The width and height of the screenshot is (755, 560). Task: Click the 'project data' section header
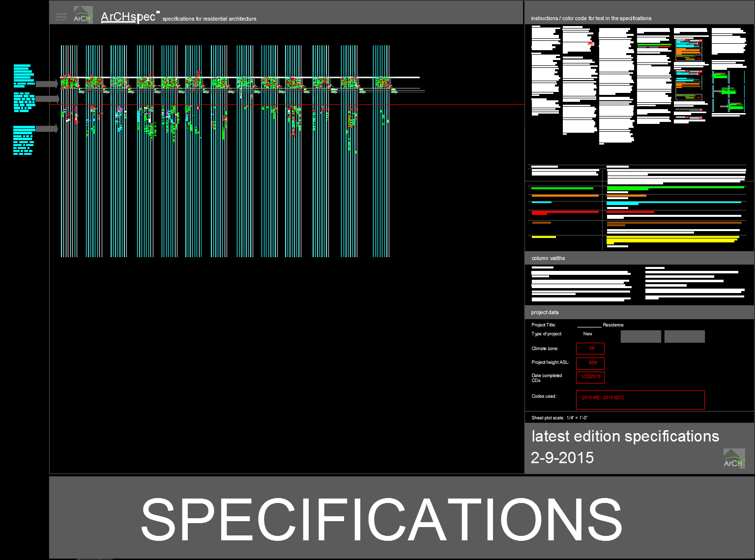(x=639, y=312)
